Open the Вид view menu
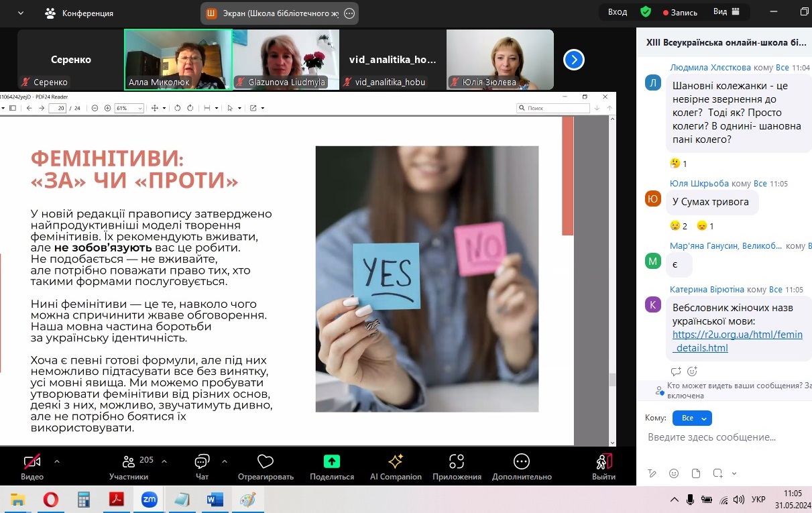 [x=726, y=12]
